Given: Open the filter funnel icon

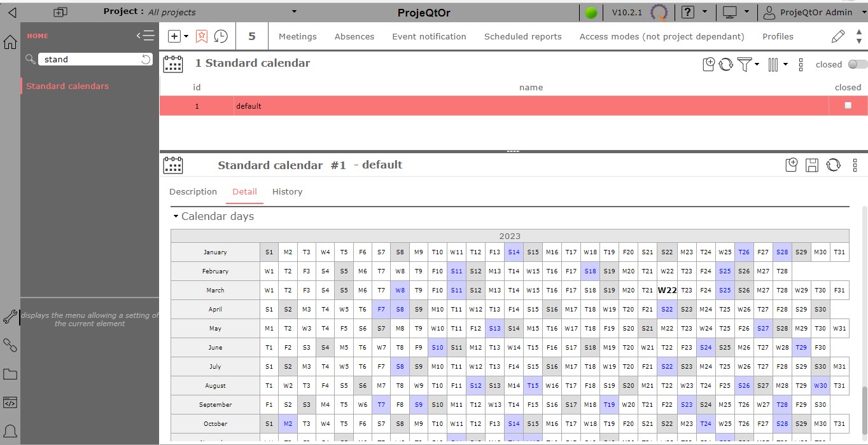Looking at the screenshot, I should pyautogui.click(x=745, y=64).
